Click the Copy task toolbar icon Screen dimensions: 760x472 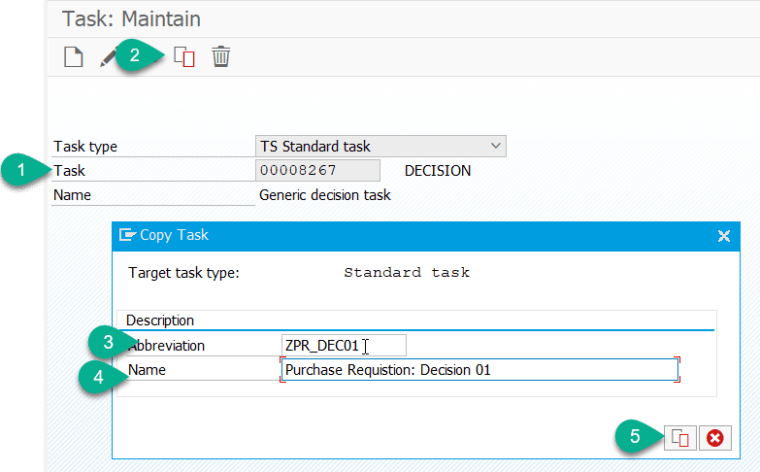click(x=184, y=57)
